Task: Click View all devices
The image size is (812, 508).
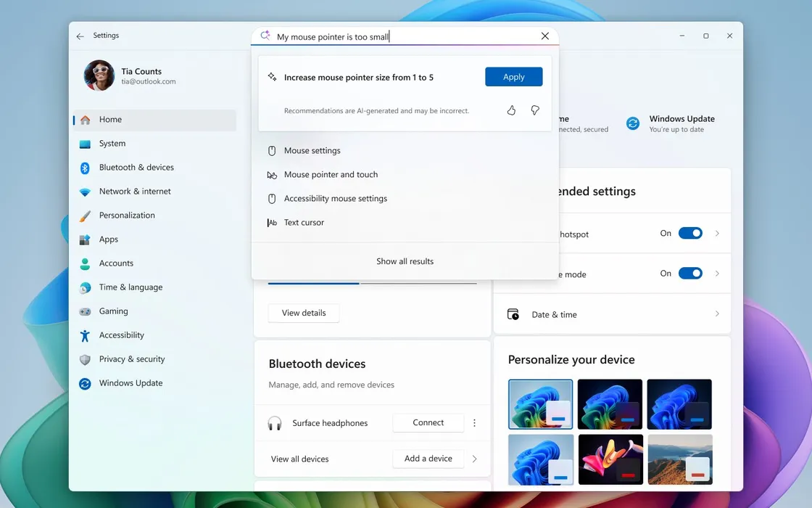Action: (x=300, y=459)
